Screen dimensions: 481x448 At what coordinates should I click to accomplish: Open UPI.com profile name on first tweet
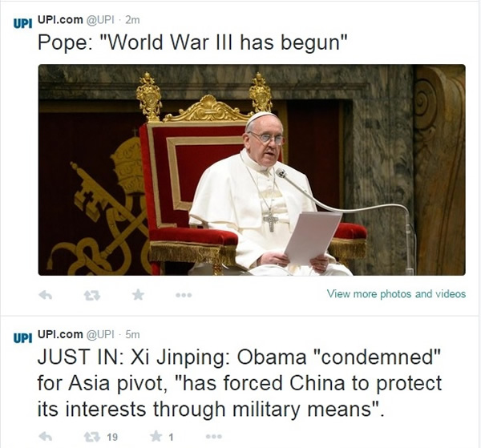(x=60, y=19)
